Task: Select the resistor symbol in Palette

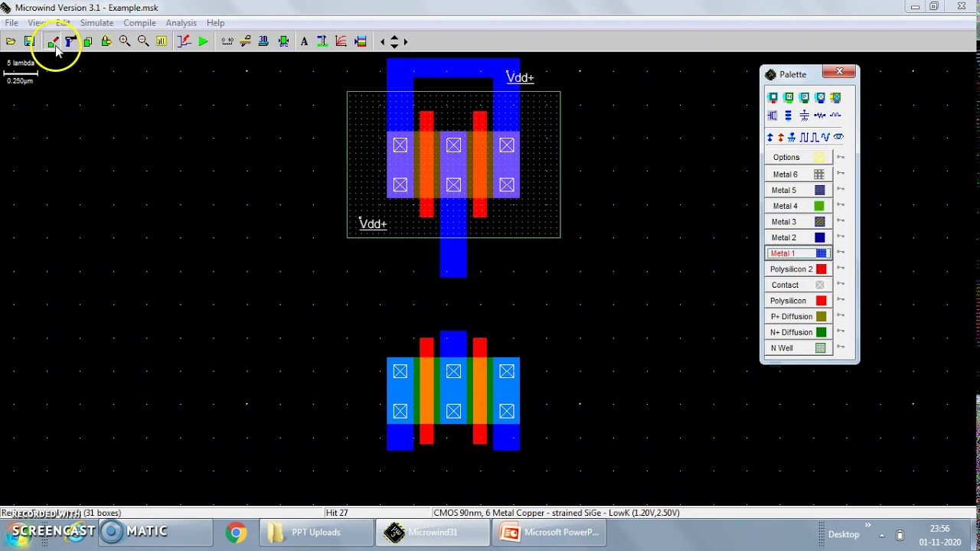Action: click(820, 116)
